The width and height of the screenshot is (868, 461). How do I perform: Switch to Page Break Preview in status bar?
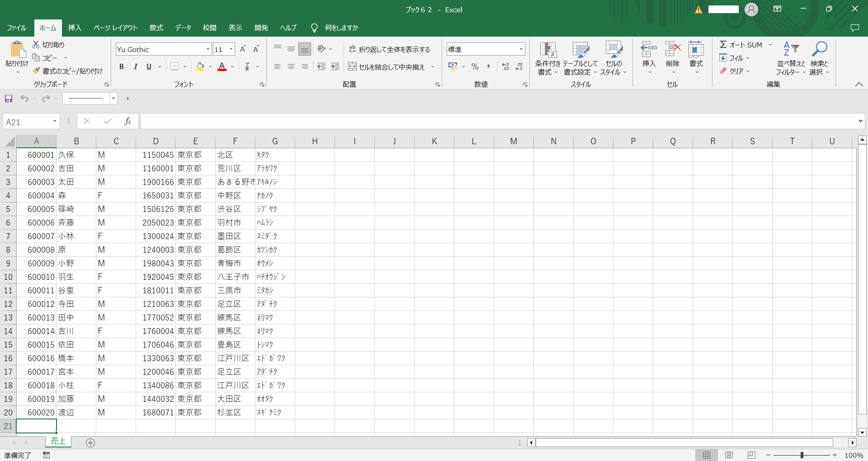tap(751, 455)
